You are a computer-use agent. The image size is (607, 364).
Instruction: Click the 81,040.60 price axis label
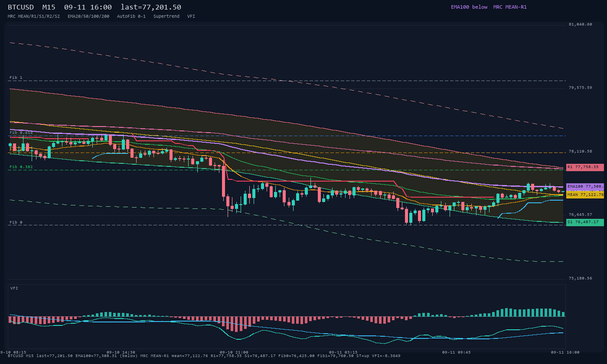point(581,24)
